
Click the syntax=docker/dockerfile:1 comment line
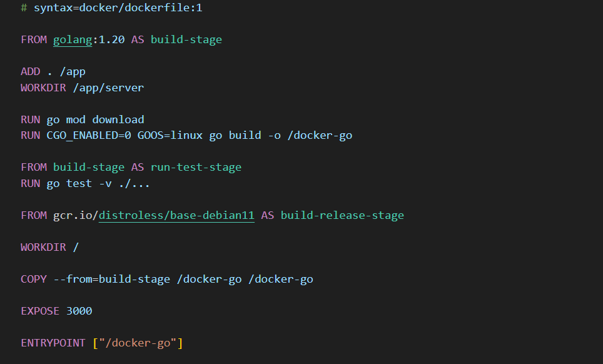coord(118,8)
